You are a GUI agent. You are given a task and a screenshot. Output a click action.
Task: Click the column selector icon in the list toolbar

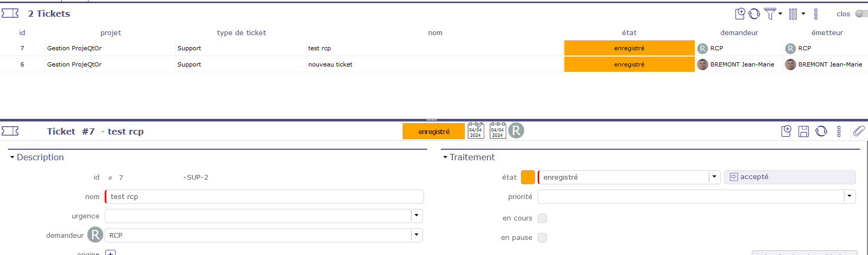793,14
